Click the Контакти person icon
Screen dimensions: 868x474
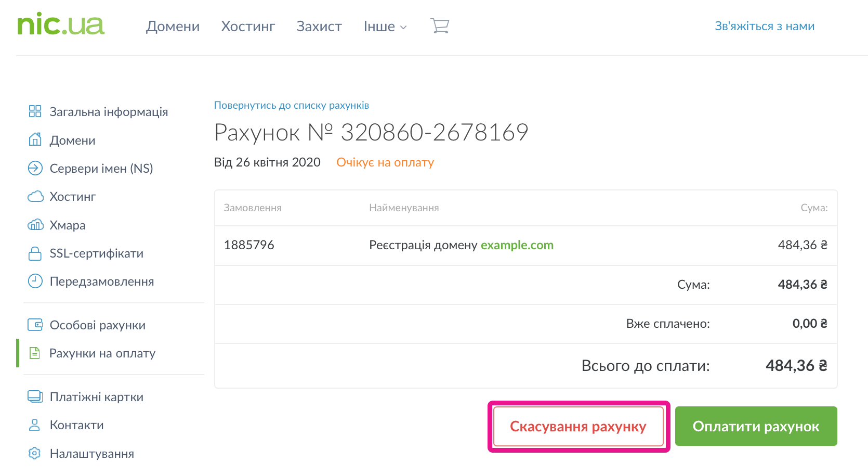[x=35, y=425]
